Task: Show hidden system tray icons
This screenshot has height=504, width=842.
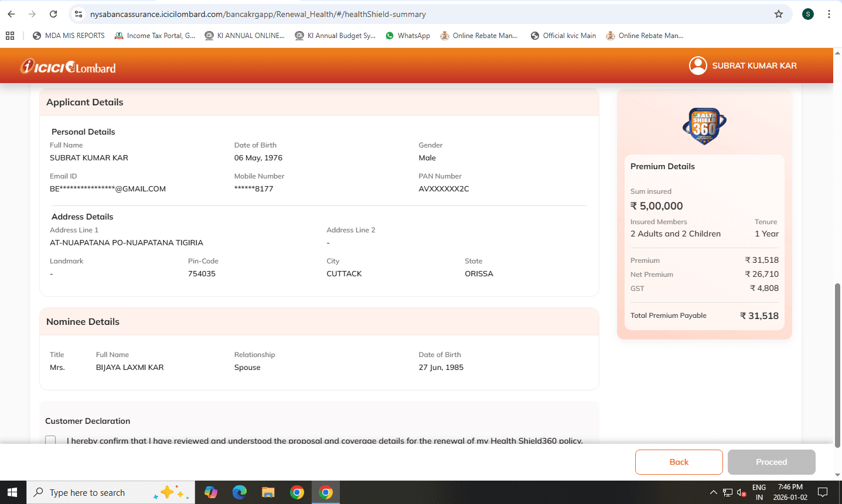Action: click(x=713, y=492)
